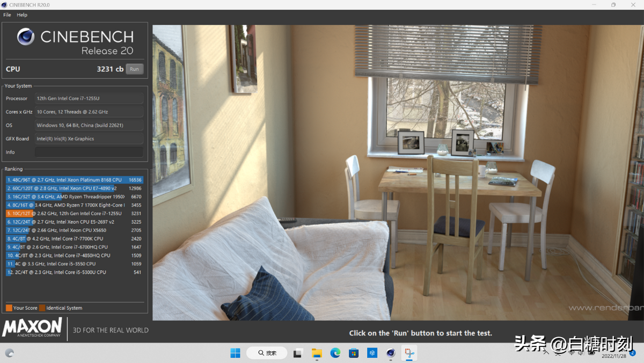Screen dimensions: 644x363
Task: Click the MAXON logo
Action: pos(32,327)
